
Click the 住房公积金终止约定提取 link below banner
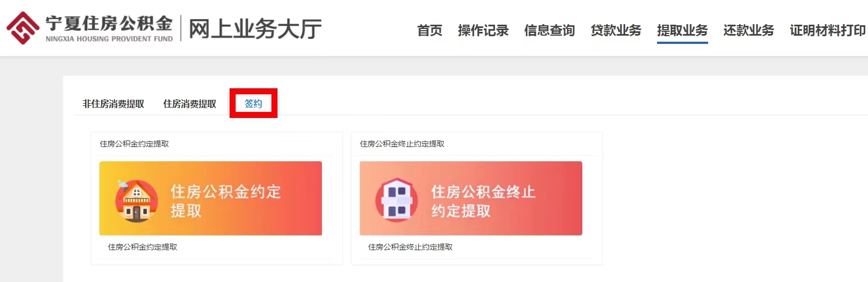point(410,247)
